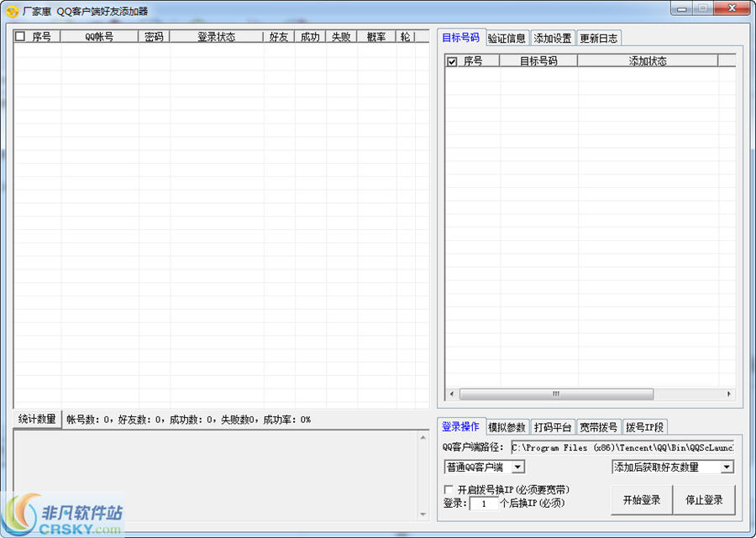Close the 好友添加器 window
756x538 pixels.
[731, 8]
